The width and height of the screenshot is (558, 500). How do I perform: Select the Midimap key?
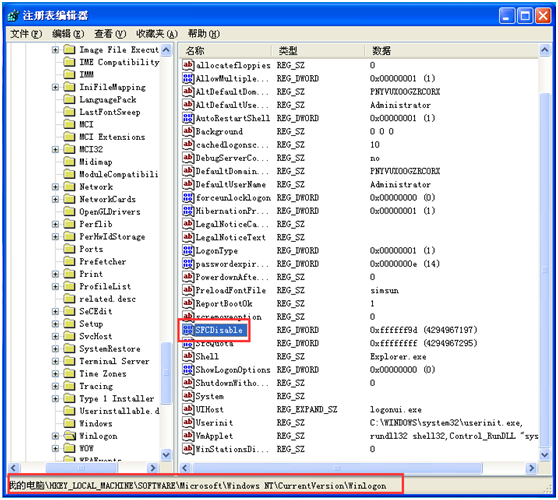(x=96, y=162)
